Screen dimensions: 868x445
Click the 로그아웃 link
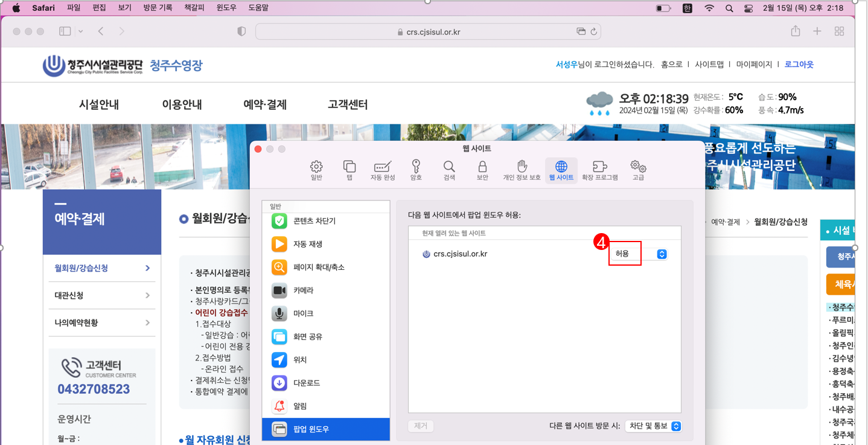point(799,65)
